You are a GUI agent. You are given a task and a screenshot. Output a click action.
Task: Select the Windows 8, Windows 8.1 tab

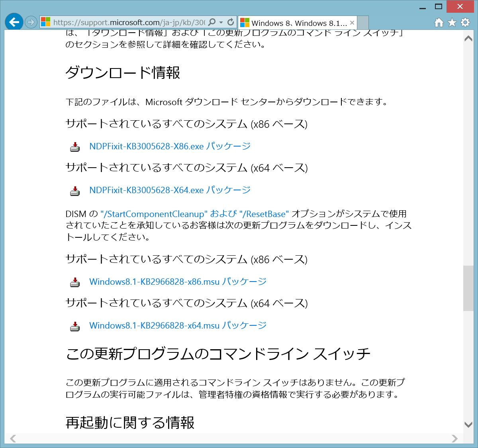coord(295,23)
